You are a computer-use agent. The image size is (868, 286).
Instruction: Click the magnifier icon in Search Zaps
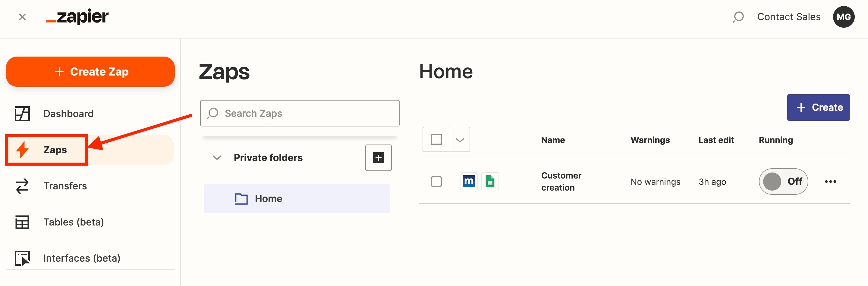pos(212,113)
